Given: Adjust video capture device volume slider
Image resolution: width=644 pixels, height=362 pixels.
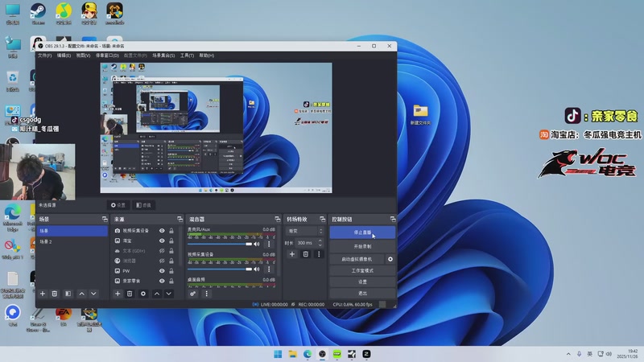Looking at the screenshot, I should coord(220,269).
